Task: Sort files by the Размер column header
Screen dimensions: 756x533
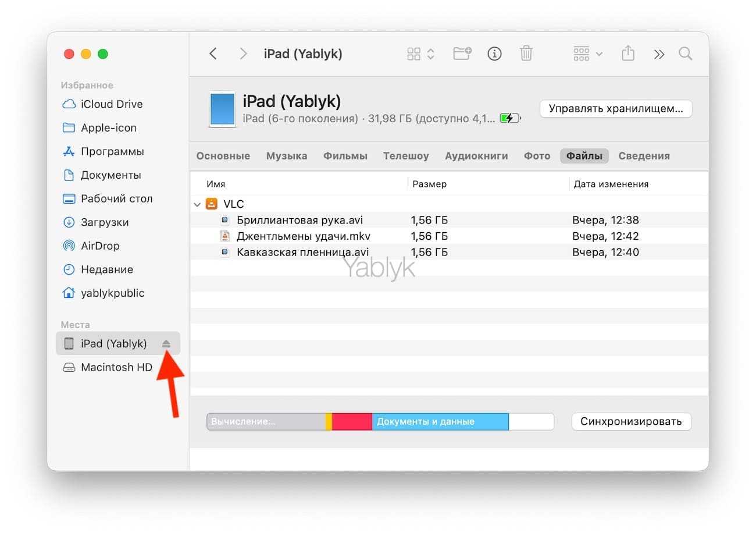Action: pos(430,184)
